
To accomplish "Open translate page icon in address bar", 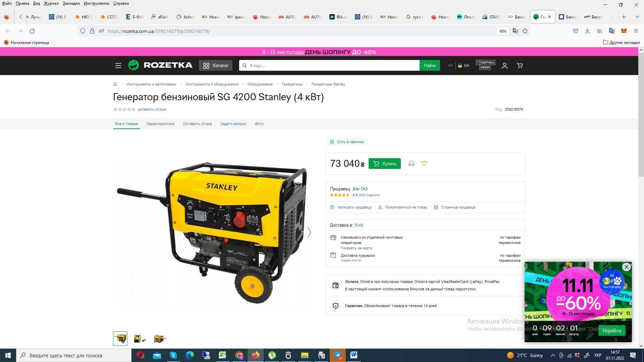I will coord(515,31).
